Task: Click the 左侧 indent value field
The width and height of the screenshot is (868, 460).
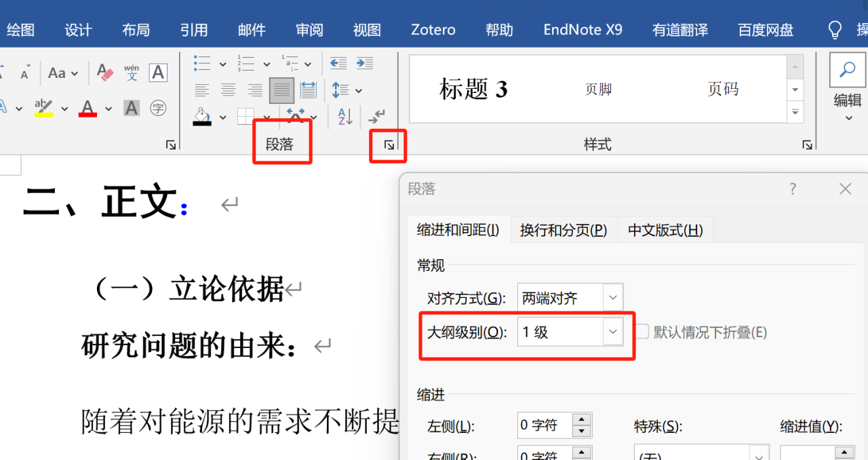Action: 545,425
